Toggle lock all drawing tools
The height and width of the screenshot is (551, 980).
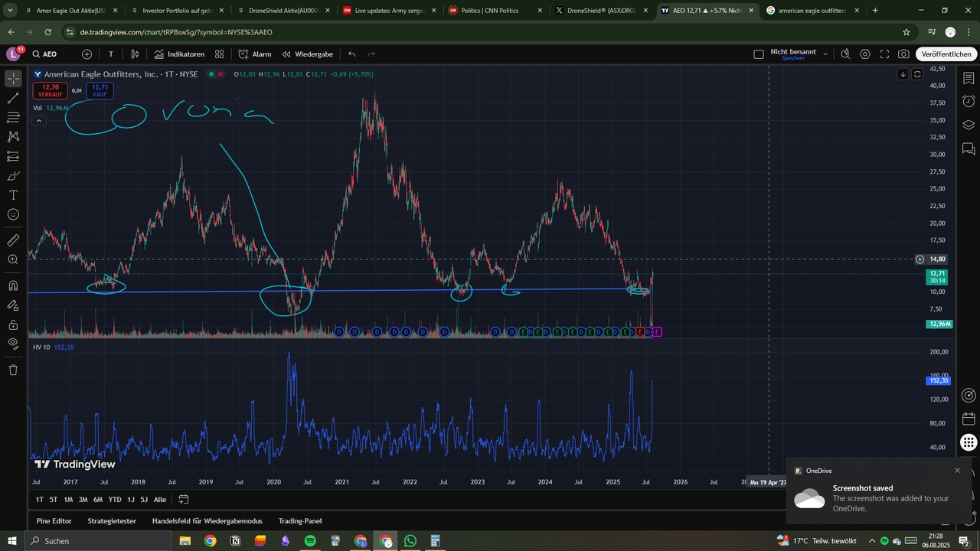[x=13, y=324]
